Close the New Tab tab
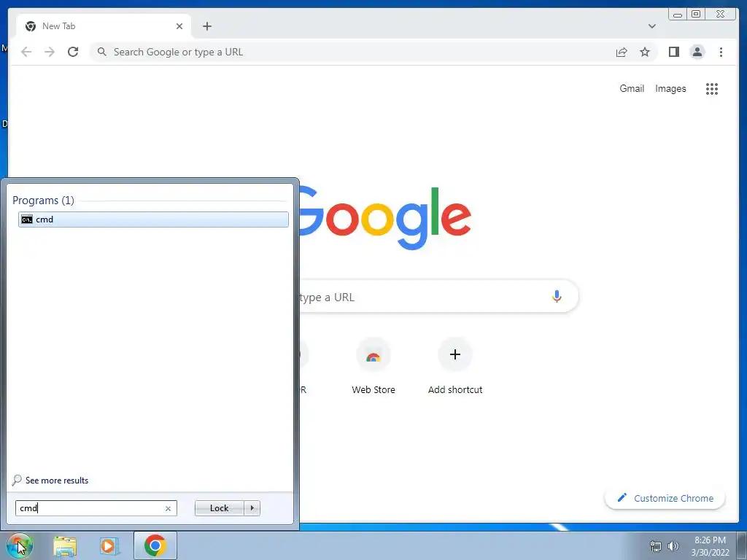Viewport: 747px width, 560px height. click(179, 26)
